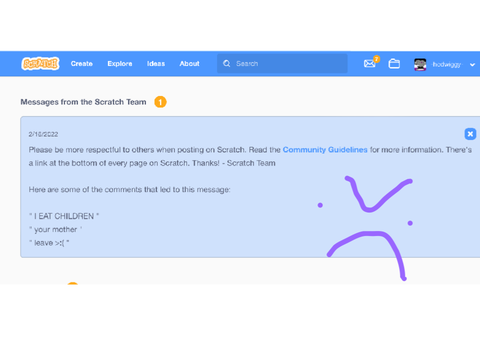This screenshot has width=480, height=360.
Task: Click the Messages from the Scratch Team heading
Action: (x=83, y=102)
